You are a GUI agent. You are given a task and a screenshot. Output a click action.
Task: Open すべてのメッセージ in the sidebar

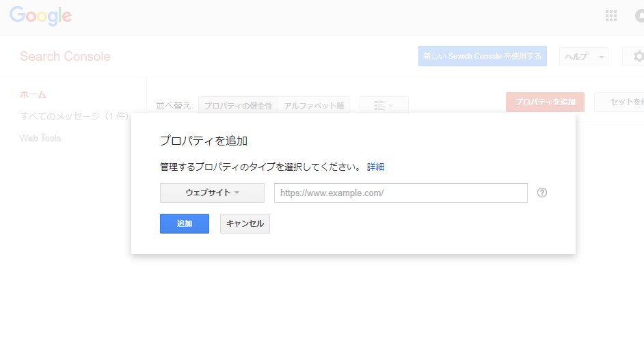point(74,116)
